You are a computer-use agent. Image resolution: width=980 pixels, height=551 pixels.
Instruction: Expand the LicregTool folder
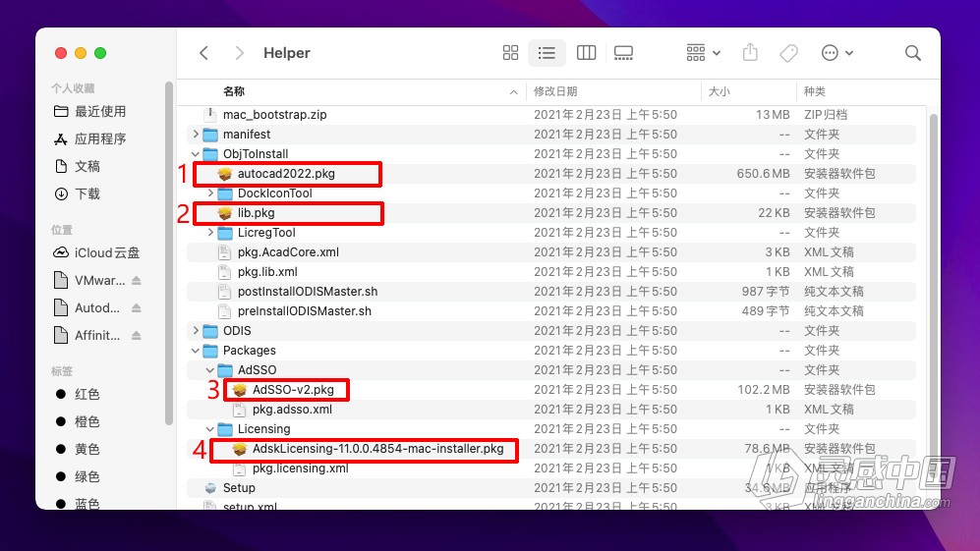tap(210, 233)
